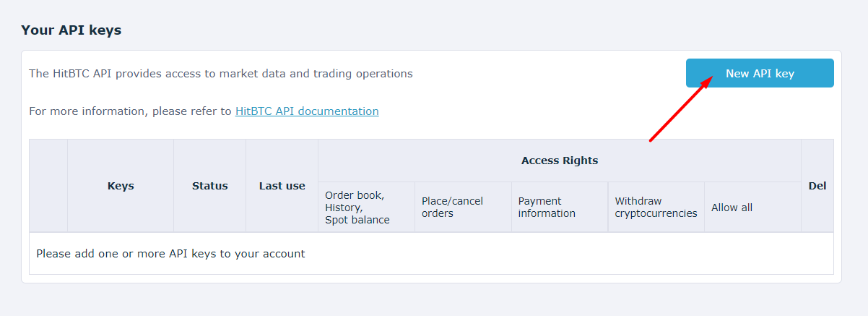Click the Del column header
Image resolution: width=868 pixels, height=316 pixels.
(x=817, y=186)
